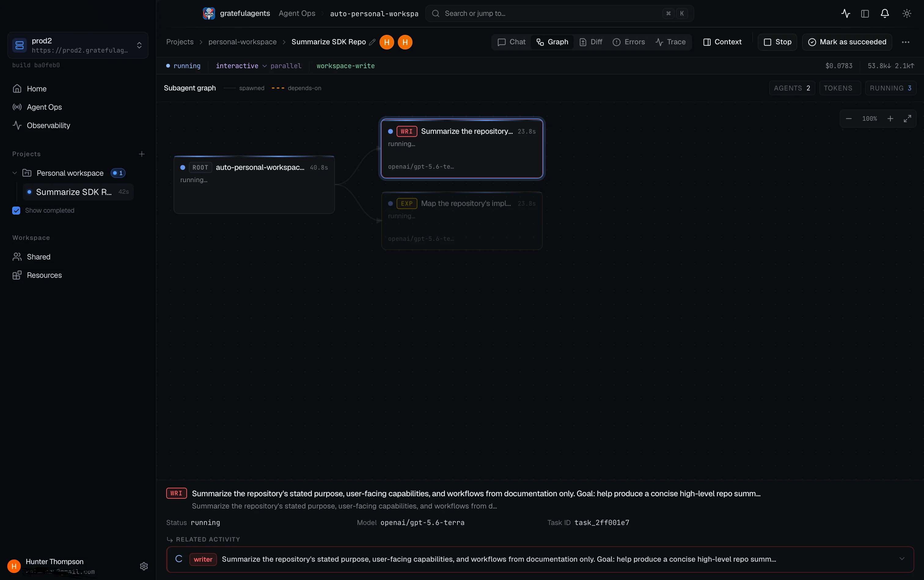Click the parallel mode label
The width and height of the screenshot is (924, 580).
(x=286, y=66)
